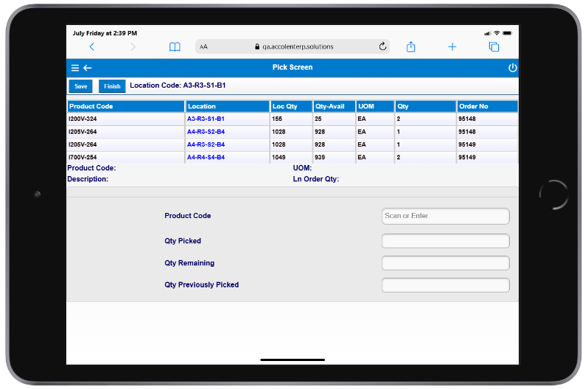Click the power logout icon
Screen dimensions: 588x389
[x=512, y=68]
